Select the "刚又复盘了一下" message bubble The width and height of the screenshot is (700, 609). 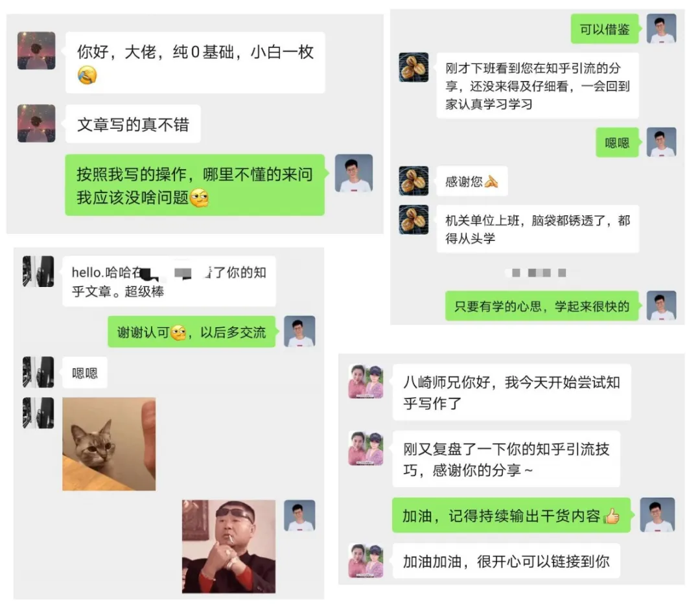pos(506,459)
